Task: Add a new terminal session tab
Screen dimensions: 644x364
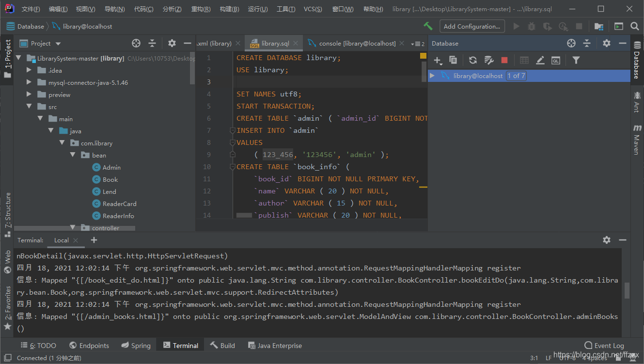Action: [x=94, y=240]
